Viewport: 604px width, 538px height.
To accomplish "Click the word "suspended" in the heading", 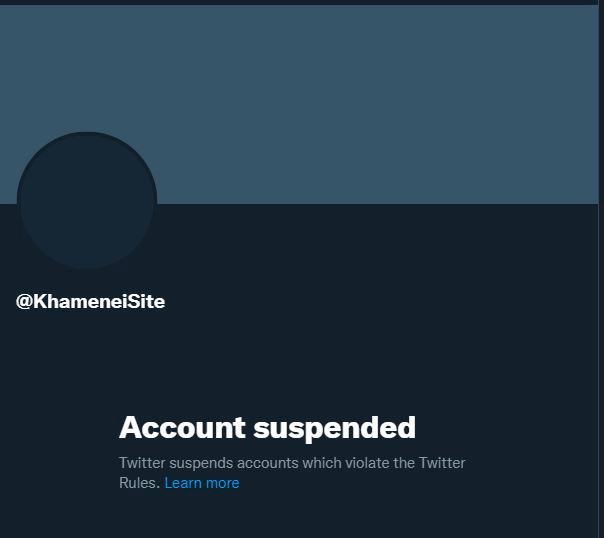I will pyautogui.click(x=334, y=427).
